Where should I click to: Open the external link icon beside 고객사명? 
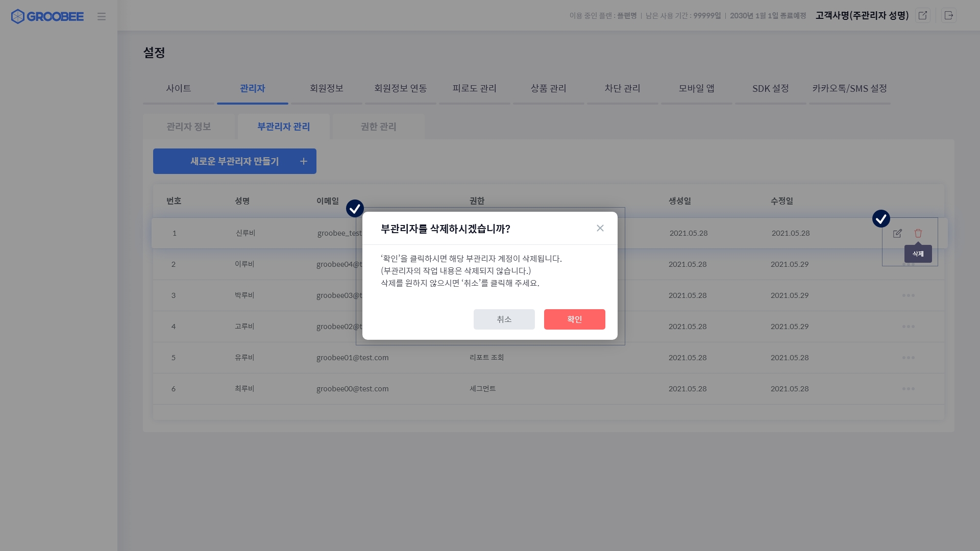[923, 15]
